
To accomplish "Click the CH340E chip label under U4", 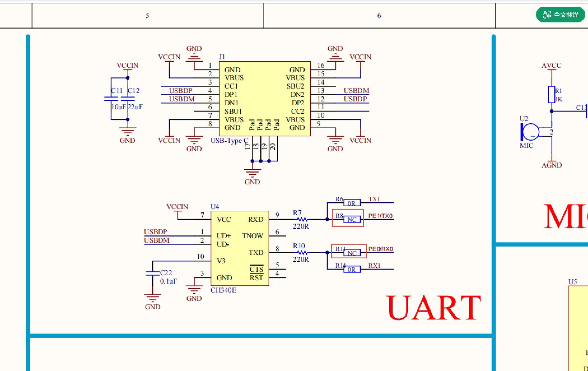I will click(223, 290).
